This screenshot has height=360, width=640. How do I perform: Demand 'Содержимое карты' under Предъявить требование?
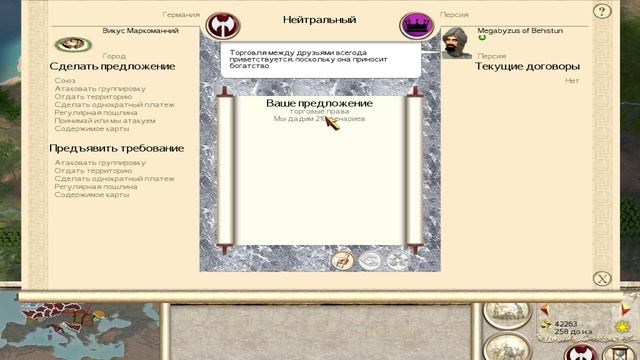click(92, 195)
